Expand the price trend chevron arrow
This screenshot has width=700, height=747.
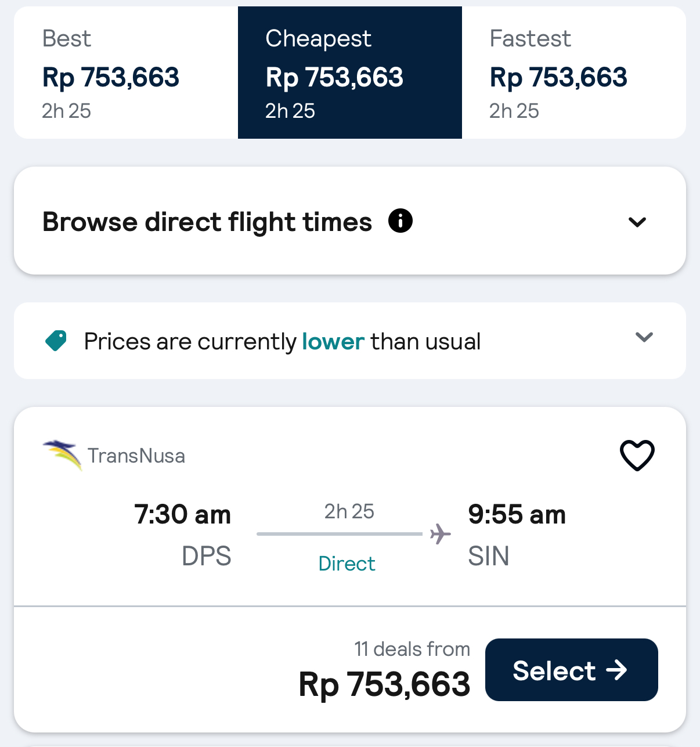tap(644, 337)
